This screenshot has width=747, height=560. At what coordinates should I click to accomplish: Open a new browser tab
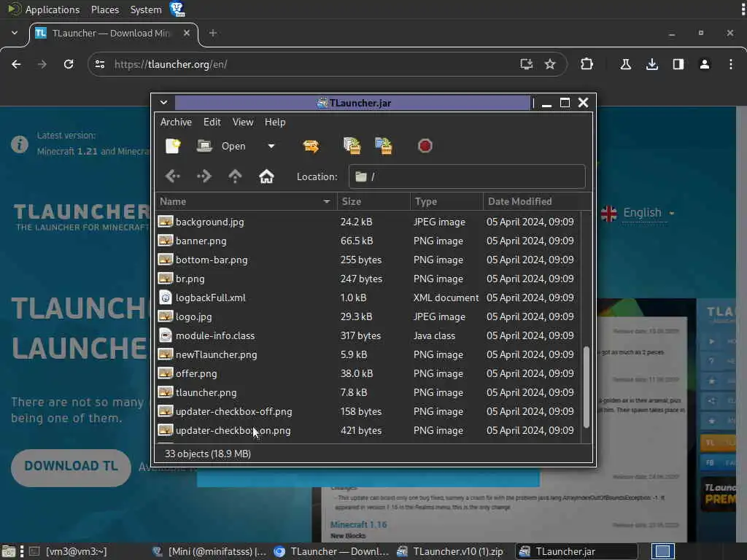[x=213, y=33]
